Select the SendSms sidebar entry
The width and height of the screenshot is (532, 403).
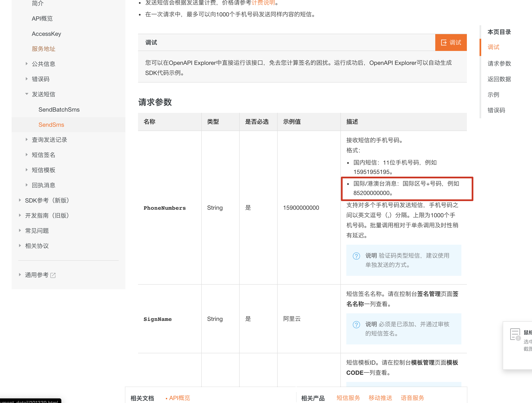[51, 125]
